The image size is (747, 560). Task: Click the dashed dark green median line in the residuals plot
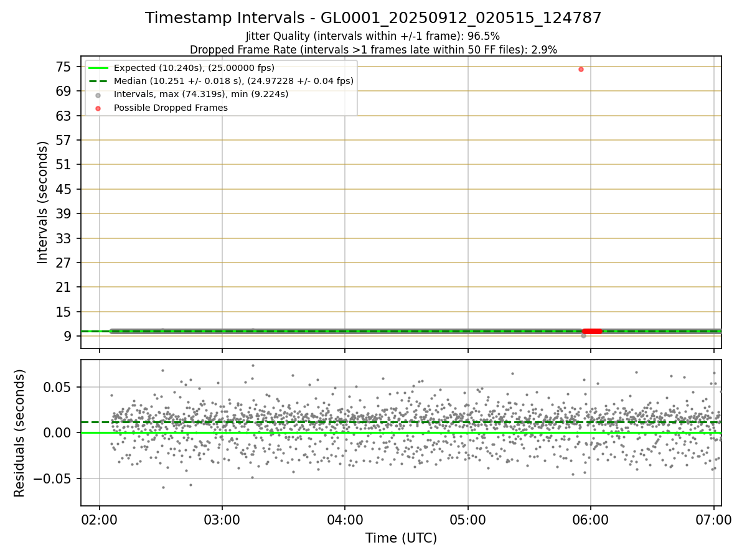click(401, 422)
